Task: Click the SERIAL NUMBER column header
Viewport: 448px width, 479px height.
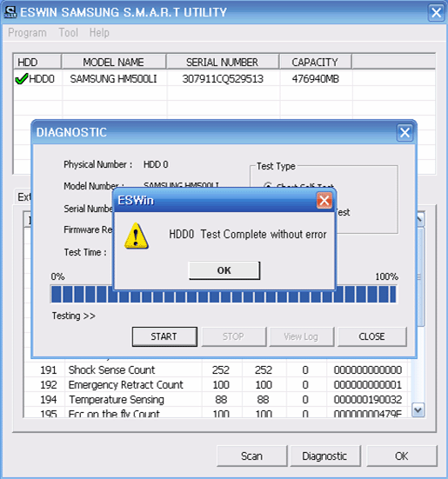Action: pyautogui.click(x=223, y=62)
